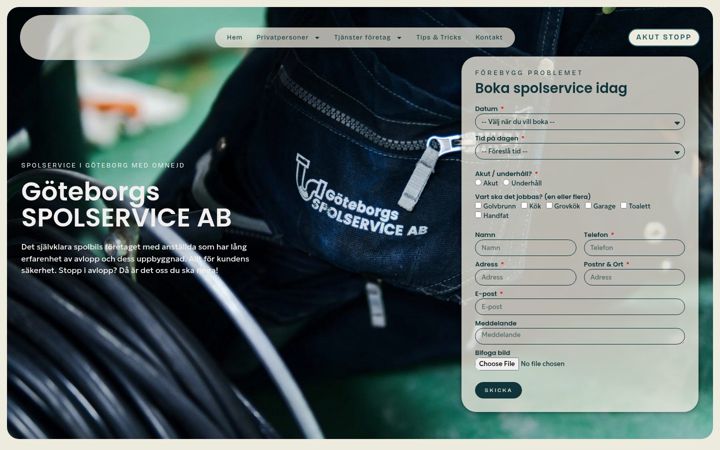Check the Kök checkbox
Image resolution: width=720 pixels, height=450 pixels.
click(x=524, y=205)
